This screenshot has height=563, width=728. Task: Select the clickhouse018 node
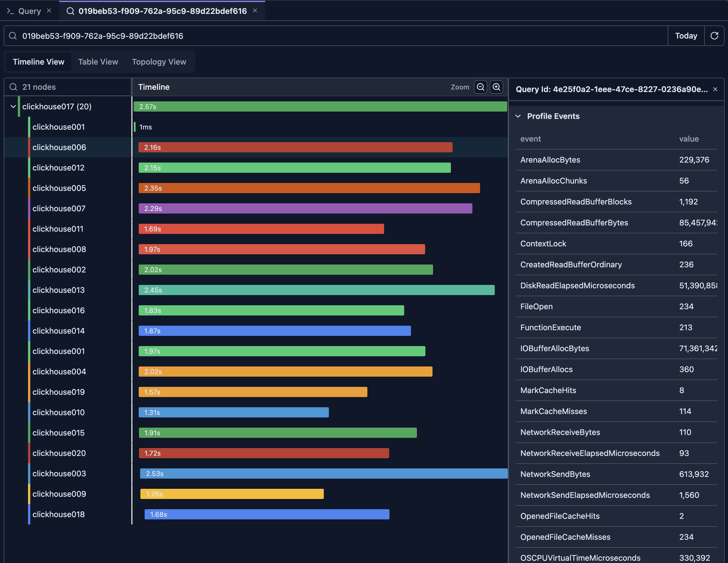[58, 514]
